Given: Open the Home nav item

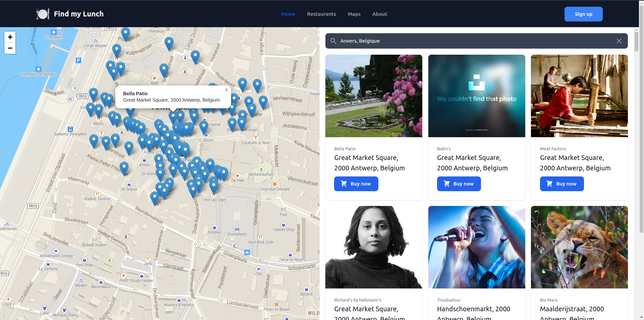Looking at the screenshot, I should 288,14.
